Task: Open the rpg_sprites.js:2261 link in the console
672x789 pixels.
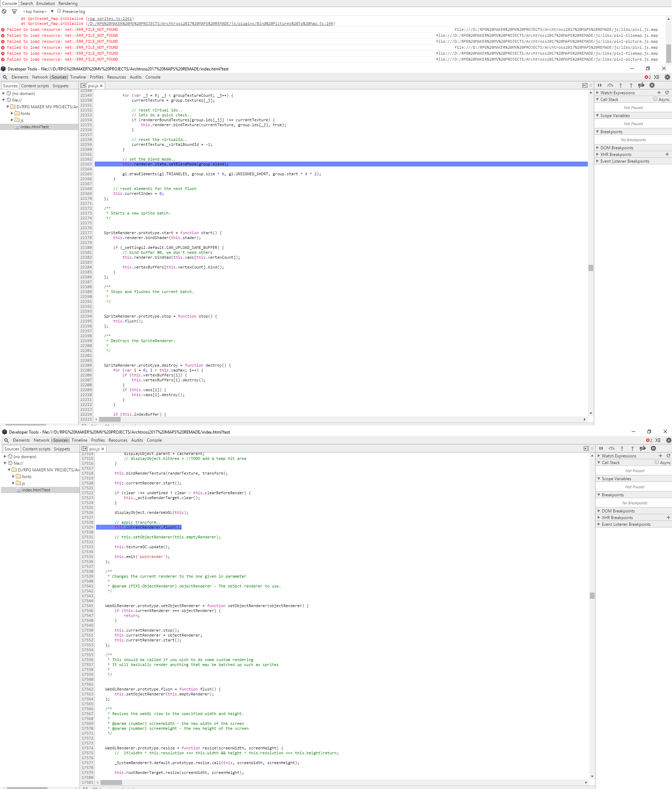Action: [x=110, y=19]
